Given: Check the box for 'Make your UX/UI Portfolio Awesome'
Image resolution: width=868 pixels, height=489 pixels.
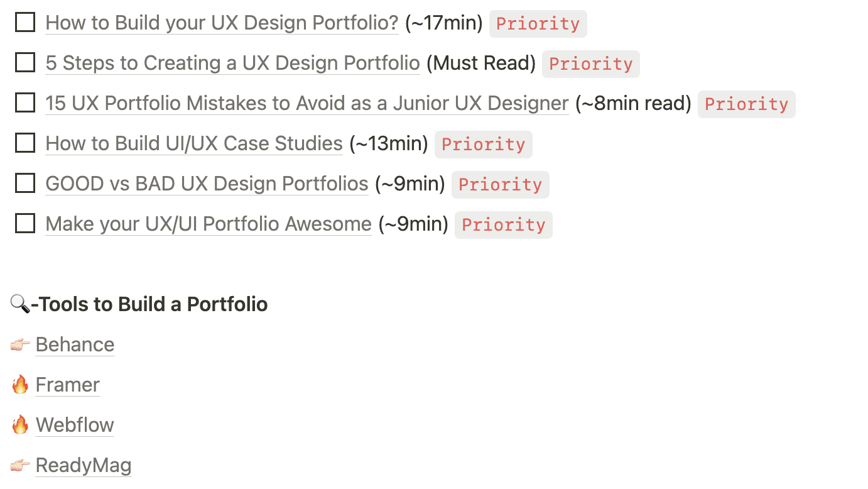Looking at the screenshot, I should pos(24,223).
